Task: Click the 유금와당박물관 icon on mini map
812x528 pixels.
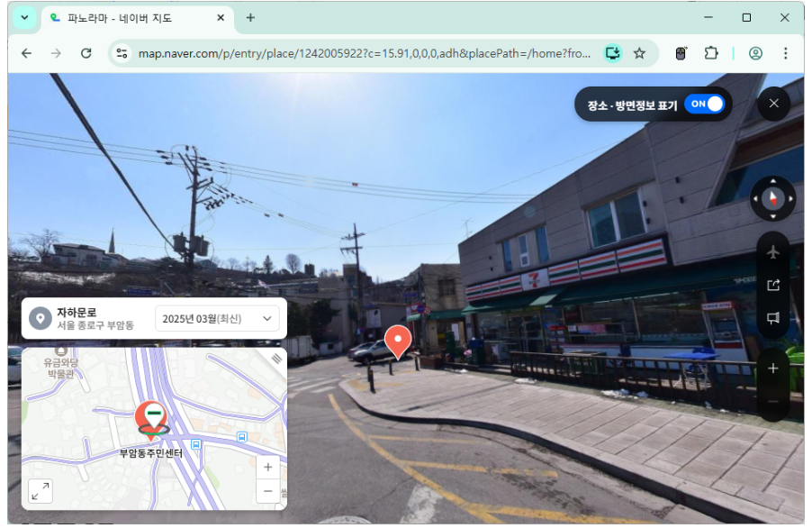Action: click(61, 350)
